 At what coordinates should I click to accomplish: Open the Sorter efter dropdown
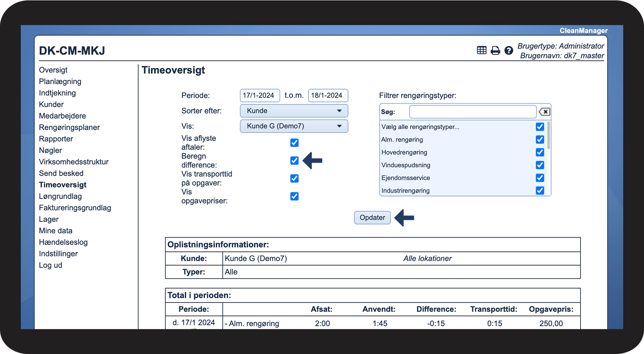pos(294,111)
